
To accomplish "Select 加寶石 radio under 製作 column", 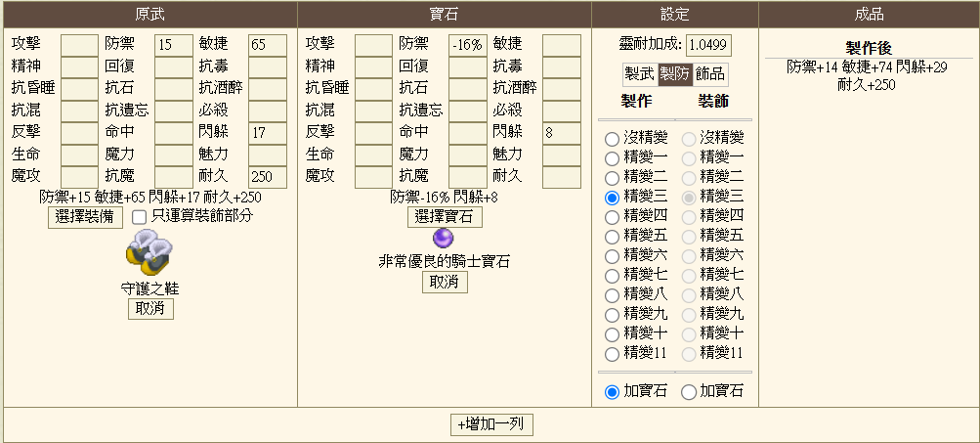I will [x=612, y=393].
